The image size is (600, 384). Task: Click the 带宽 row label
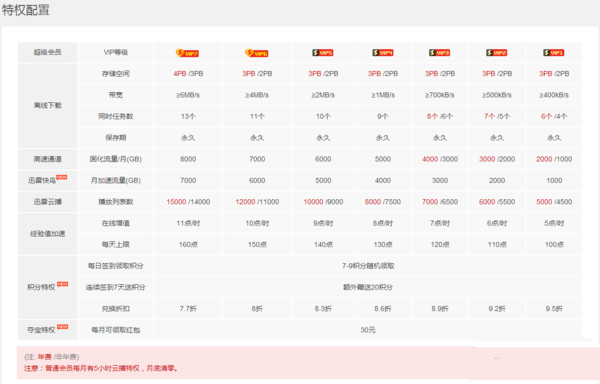click(x=116, y=95)
